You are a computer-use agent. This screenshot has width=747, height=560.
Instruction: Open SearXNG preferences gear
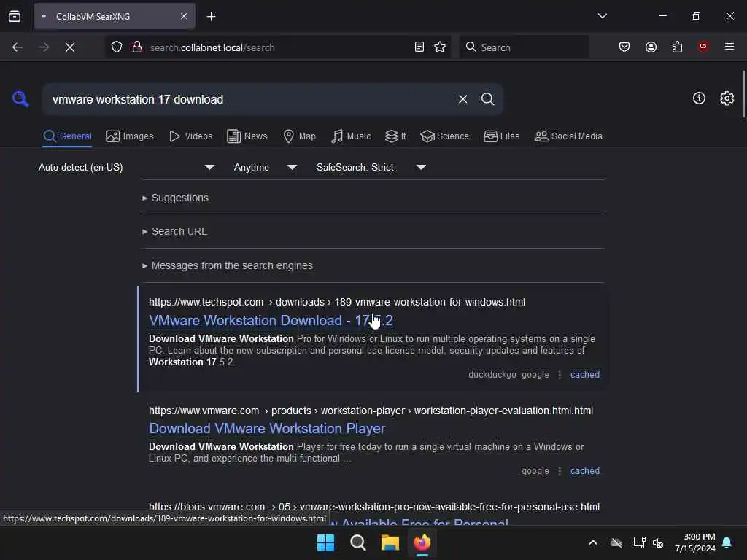(727, 98)
